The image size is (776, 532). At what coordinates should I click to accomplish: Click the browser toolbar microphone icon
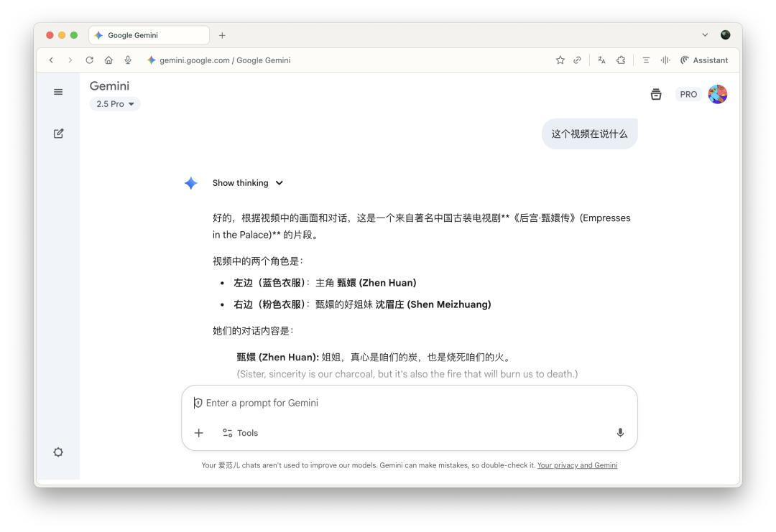tap(128, 60)
